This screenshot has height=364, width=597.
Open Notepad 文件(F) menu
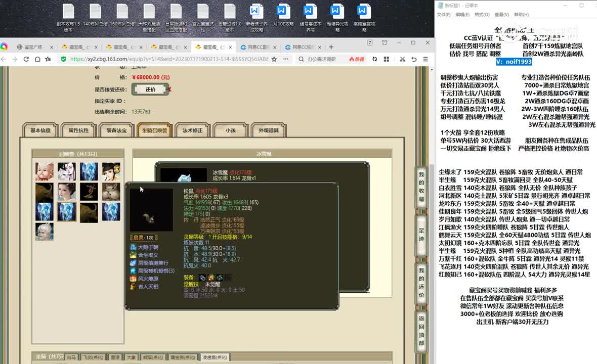coord(444,15)
